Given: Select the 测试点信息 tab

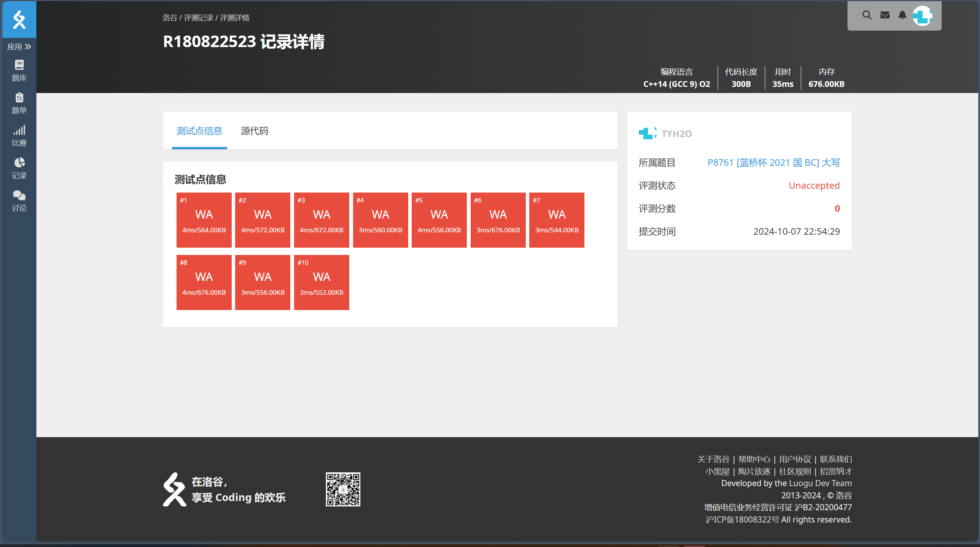Looking at the screenshot, I should click(x=199, y=131).
